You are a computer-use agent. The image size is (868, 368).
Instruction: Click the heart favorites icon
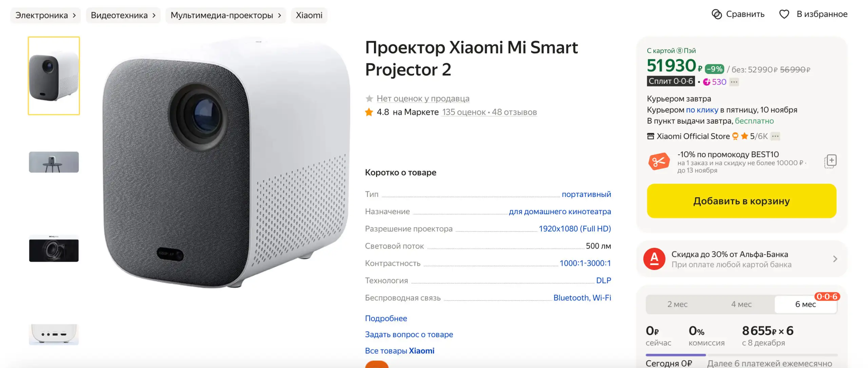tap(784, 14)
